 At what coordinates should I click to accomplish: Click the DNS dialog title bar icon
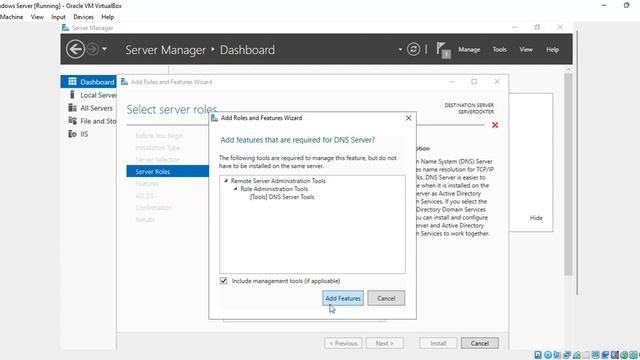[214, 118]
